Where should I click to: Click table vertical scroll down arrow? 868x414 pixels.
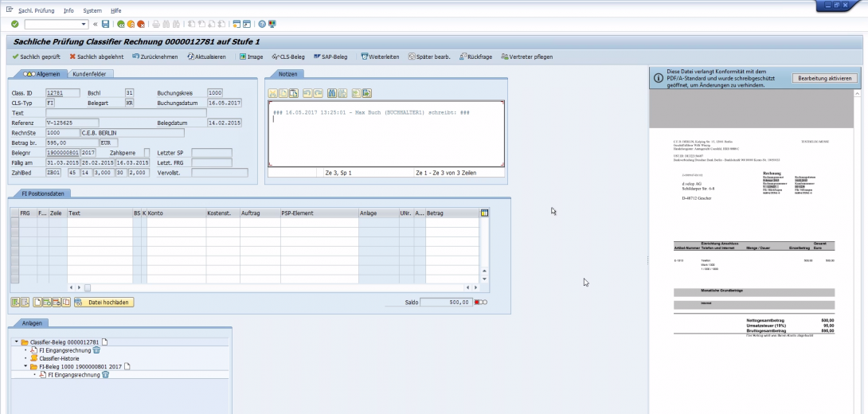click(x=484, y=279)
